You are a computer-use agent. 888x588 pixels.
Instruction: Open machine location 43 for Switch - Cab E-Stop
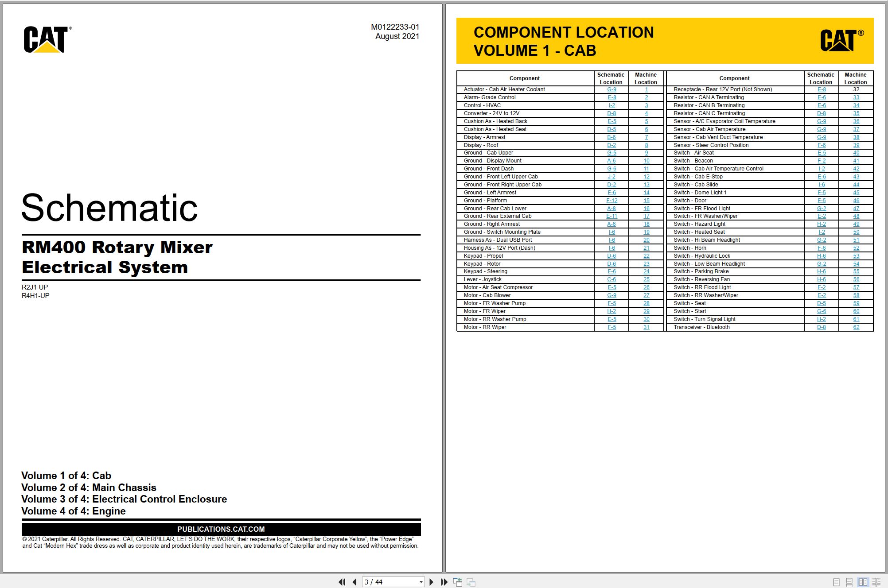[856, 177]
